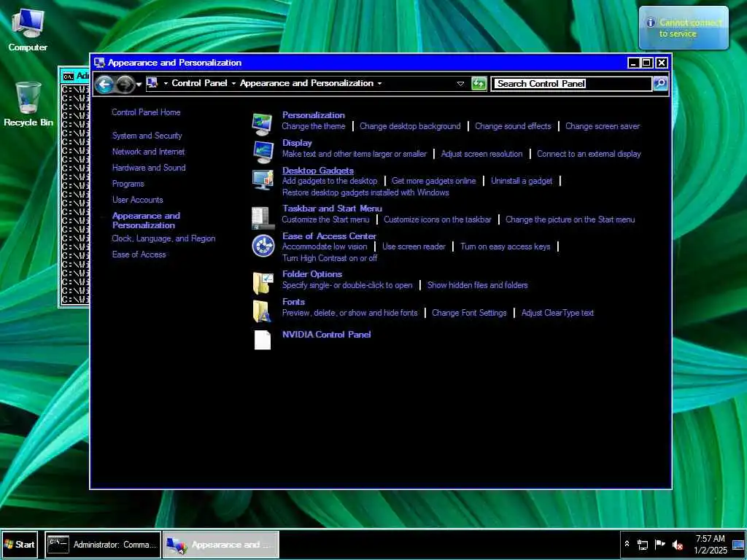Click the Show desktop tray icon

[x=738, y=545]
